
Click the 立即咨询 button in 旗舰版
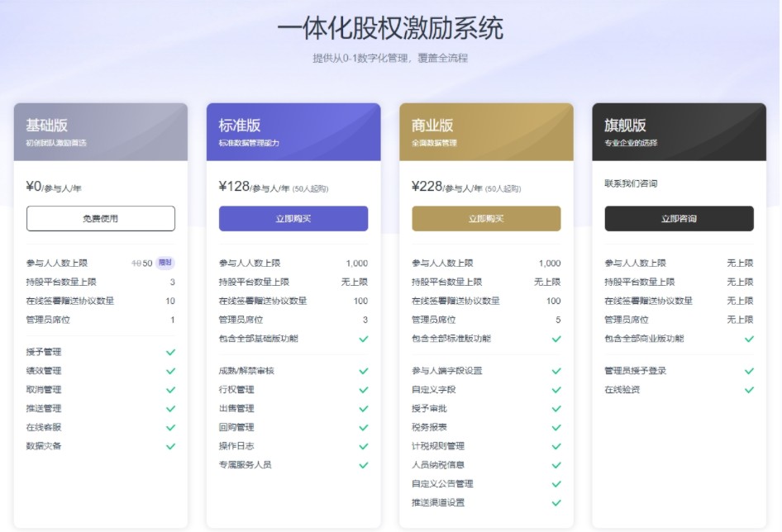[679, 218]
